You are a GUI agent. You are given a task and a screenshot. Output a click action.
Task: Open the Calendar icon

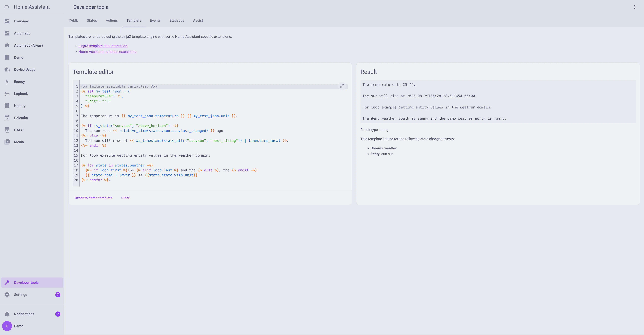tap(7, 118)
